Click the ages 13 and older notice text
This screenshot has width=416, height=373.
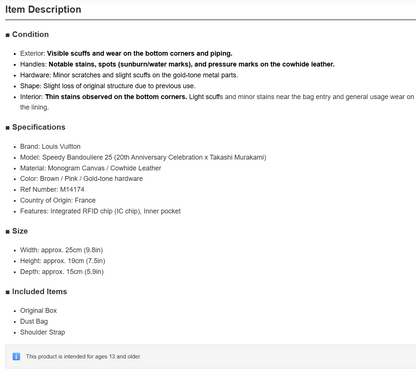point(83,356)
